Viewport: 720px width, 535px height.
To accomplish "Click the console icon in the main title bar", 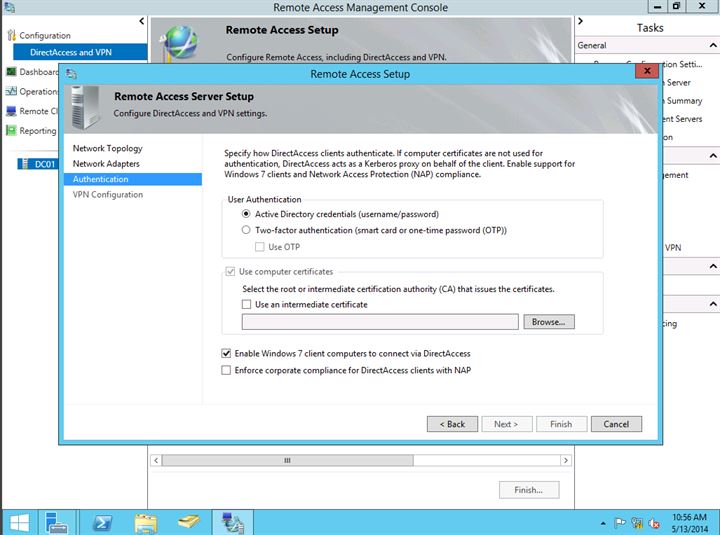I will [9, 7].
